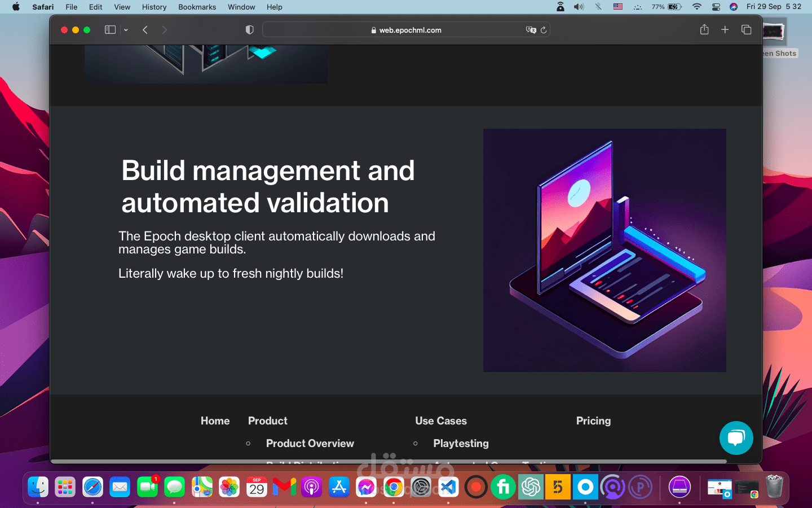Open Safari compass icon in the Dock
Viewport: 812px width, 508px height.
point(92,487)
